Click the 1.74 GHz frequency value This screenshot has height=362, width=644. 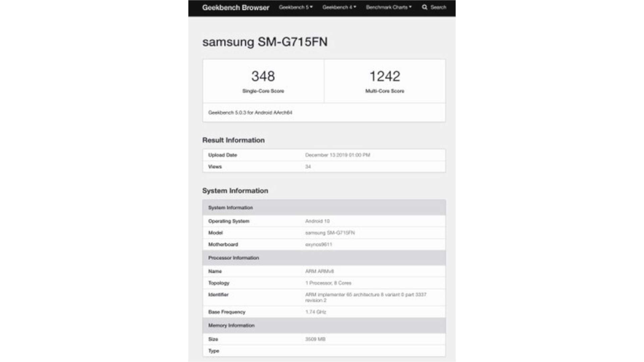[x=316, y=312]
